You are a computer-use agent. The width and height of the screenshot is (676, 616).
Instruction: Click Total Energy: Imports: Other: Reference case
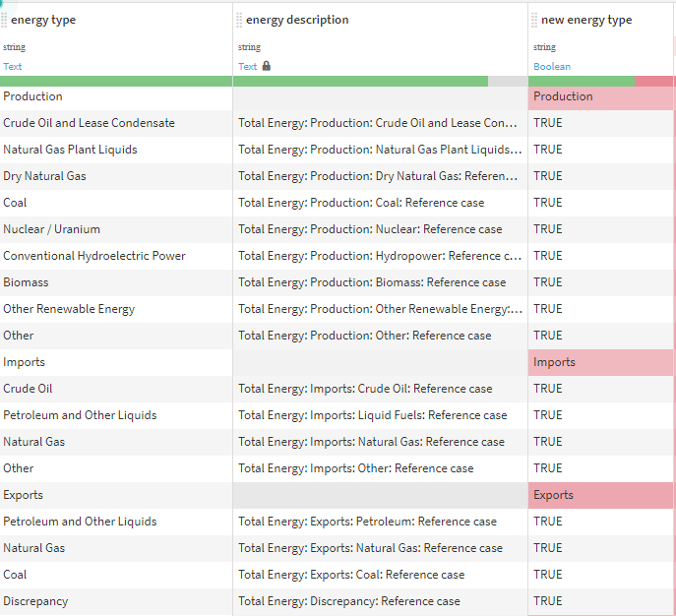356,468
